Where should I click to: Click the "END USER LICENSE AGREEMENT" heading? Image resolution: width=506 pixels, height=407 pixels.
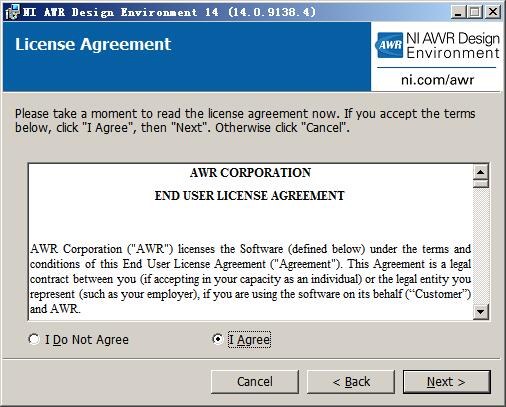[x=250, y=196]
